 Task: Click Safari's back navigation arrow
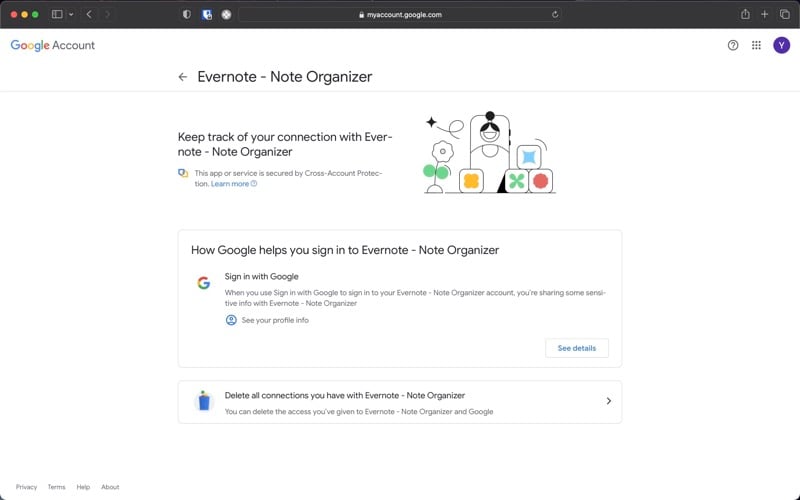(89, 14)
